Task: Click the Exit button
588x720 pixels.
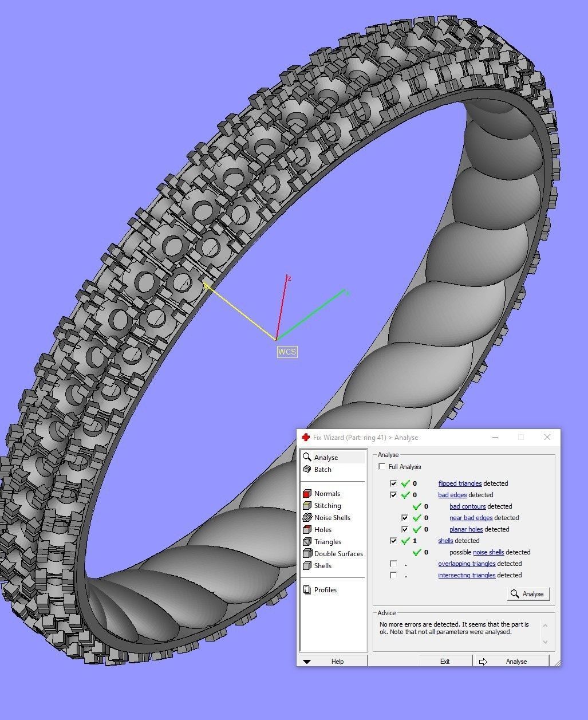Action: [445, 662]
